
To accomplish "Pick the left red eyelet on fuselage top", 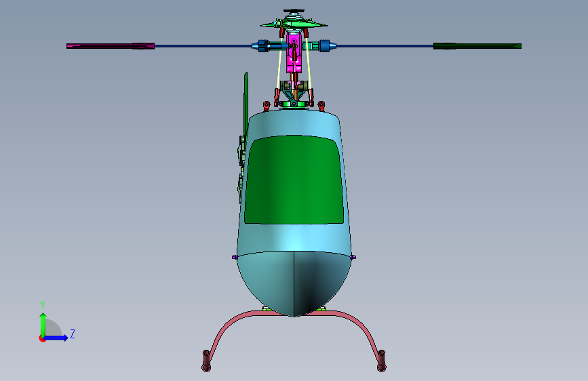I will [x=267, y=106].
